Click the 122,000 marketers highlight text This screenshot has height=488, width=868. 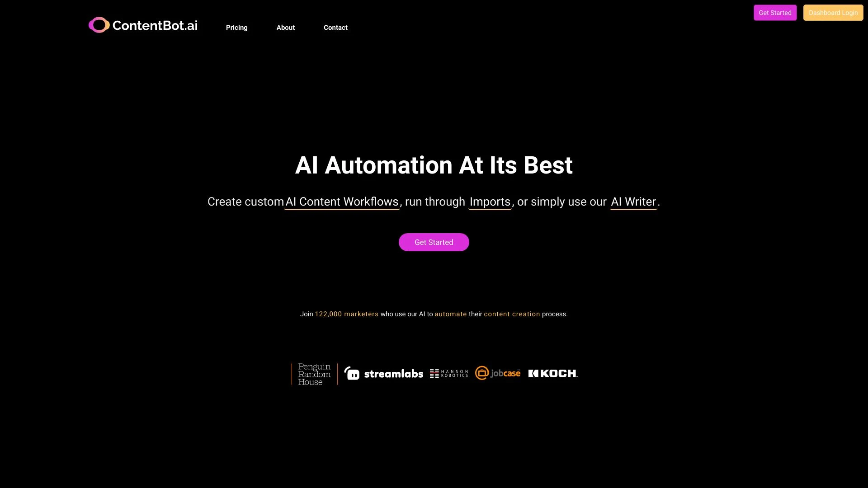(x=346, y=314)
